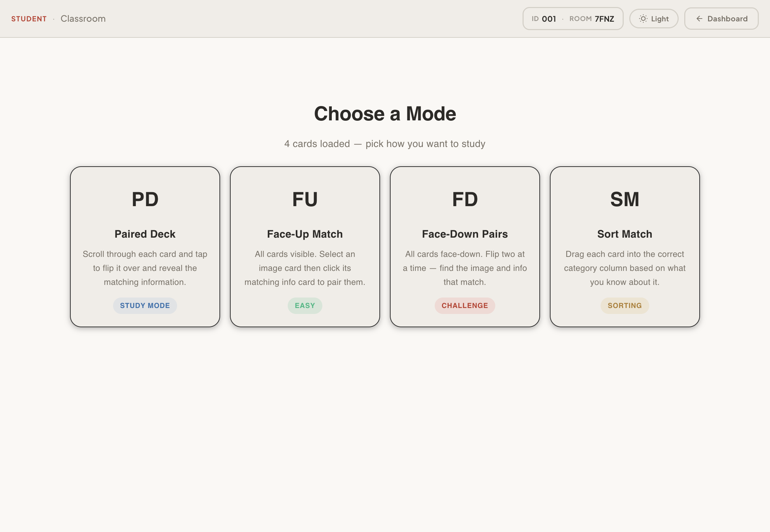770x532 pixels.
Task: Click the EASY tag
Action: pos(305,306)
